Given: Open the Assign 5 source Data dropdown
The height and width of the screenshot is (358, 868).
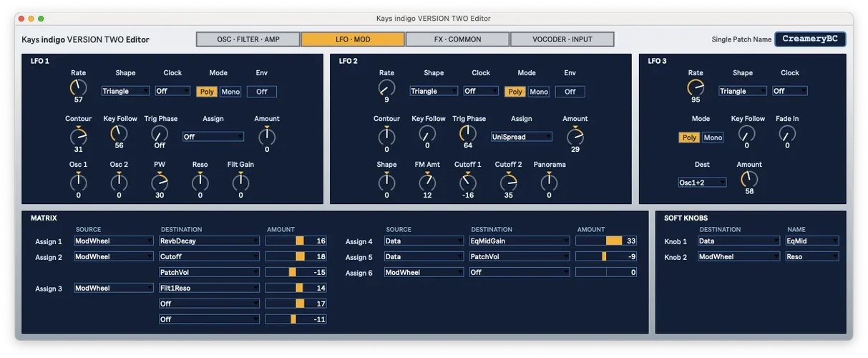Looking at the screenshot, I should (424, 256).
